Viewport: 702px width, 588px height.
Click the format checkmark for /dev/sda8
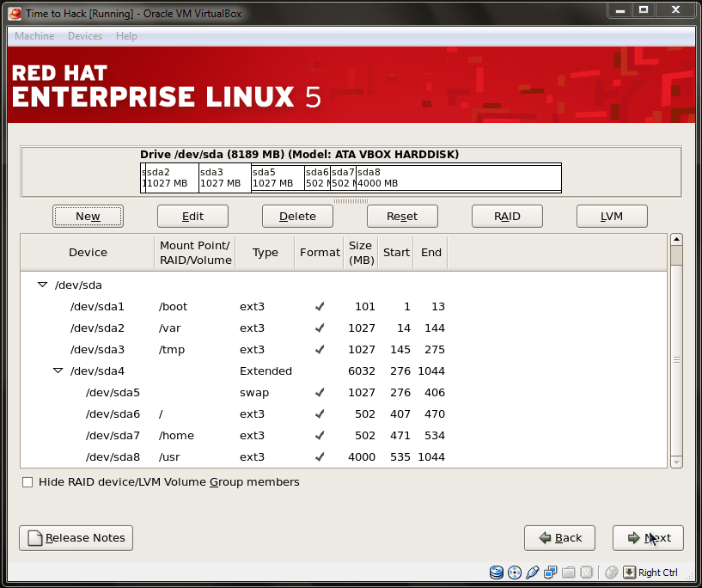320,456
